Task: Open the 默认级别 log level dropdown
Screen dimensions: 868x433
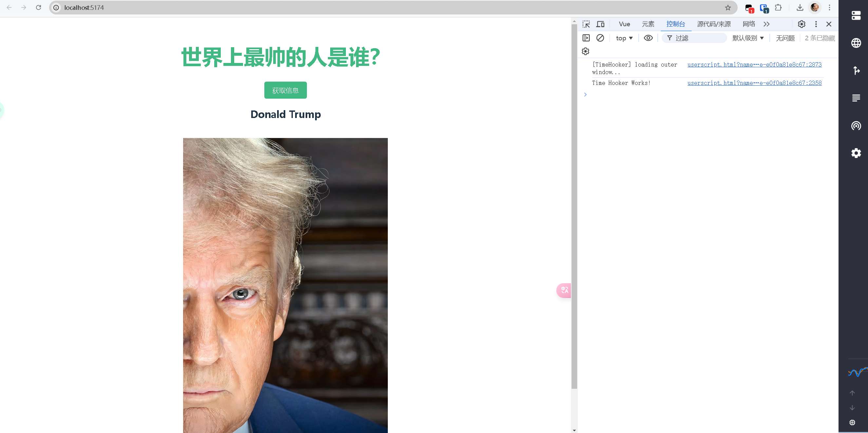Action: (748, 38)
